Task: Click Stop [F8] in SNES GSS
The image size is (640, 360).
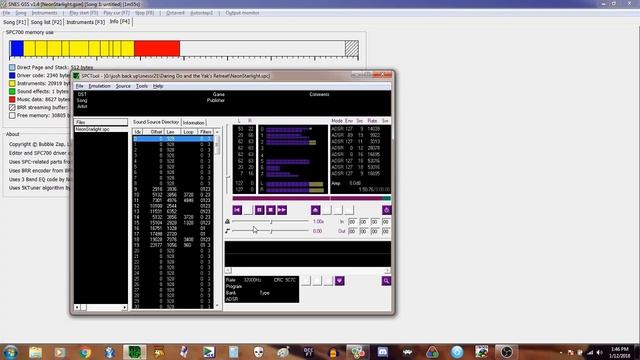Action: click(x=144, y=13)
